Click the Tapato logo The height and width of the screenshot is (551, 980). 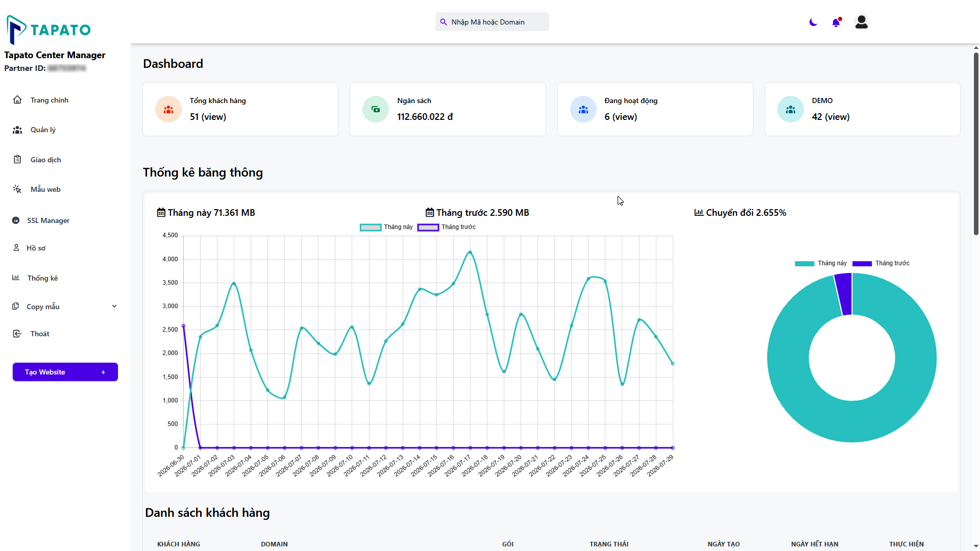[48, 30]
